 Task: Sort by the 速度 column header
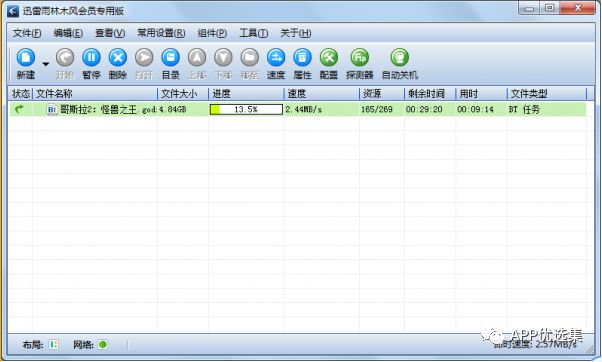coord(322,93)
